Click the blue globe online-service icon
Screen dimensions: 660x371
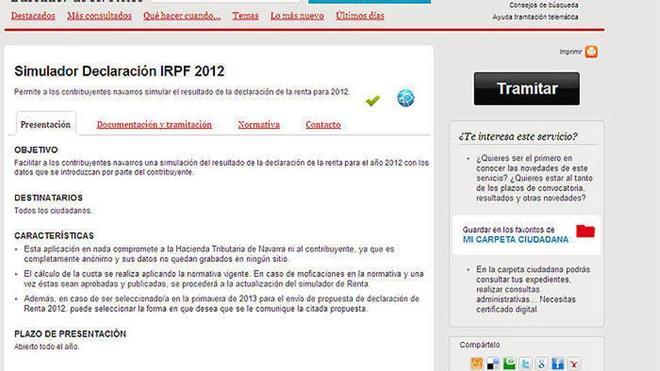[406, 98]
